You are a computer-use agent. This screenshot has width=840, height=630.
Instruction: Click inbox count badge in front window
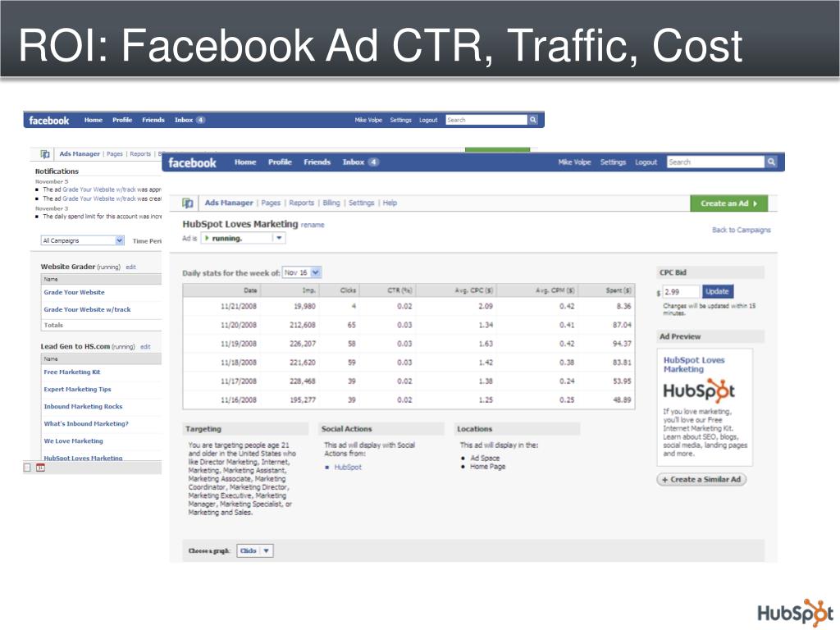(373, 162)
